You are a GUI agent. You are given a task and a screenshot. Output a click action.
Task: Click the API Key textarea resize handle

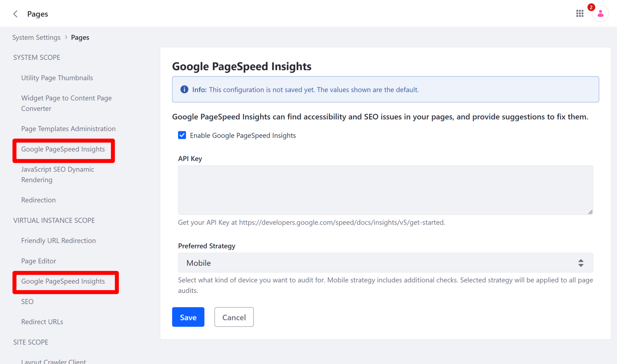[x=590, y=212]
